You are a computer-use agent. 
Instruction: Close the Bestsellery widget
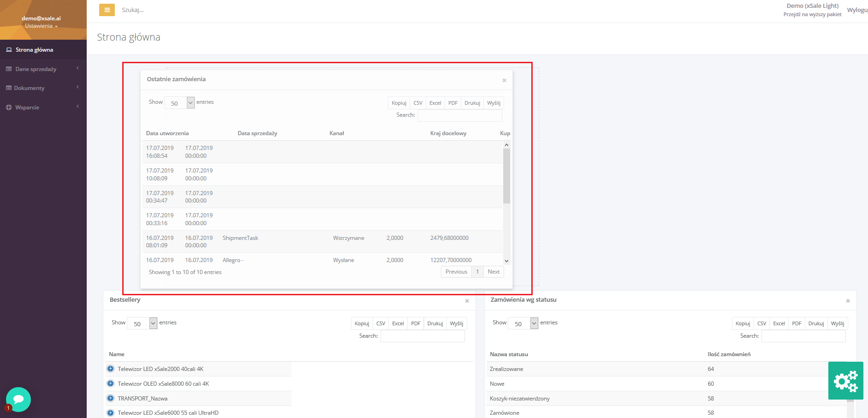[x=467, y=301]
